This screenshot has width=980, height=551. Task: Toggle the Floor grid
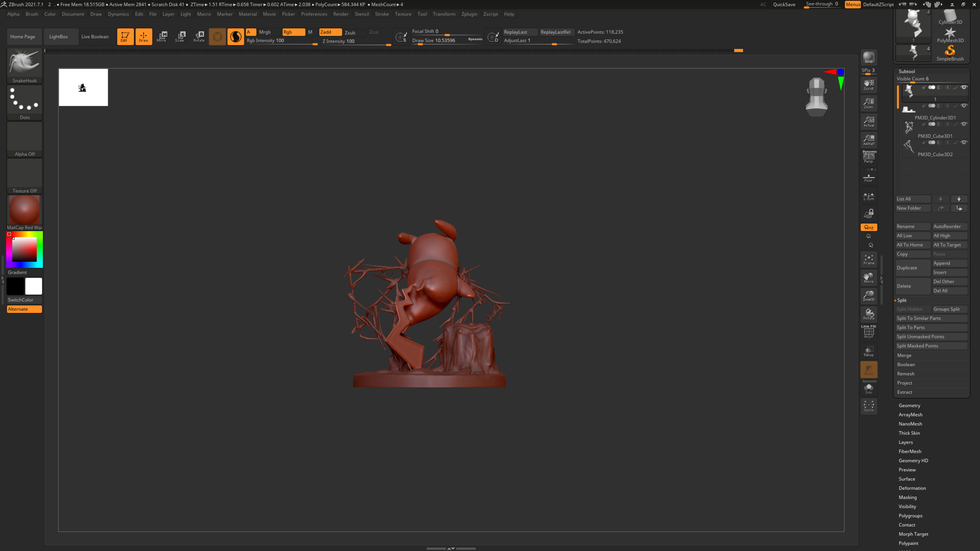click(x=868, y=177)
